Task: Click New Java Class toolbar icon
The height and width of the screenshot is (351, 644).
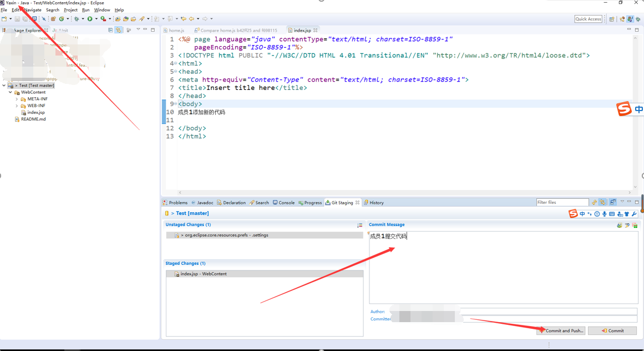Action: (62, 19)
